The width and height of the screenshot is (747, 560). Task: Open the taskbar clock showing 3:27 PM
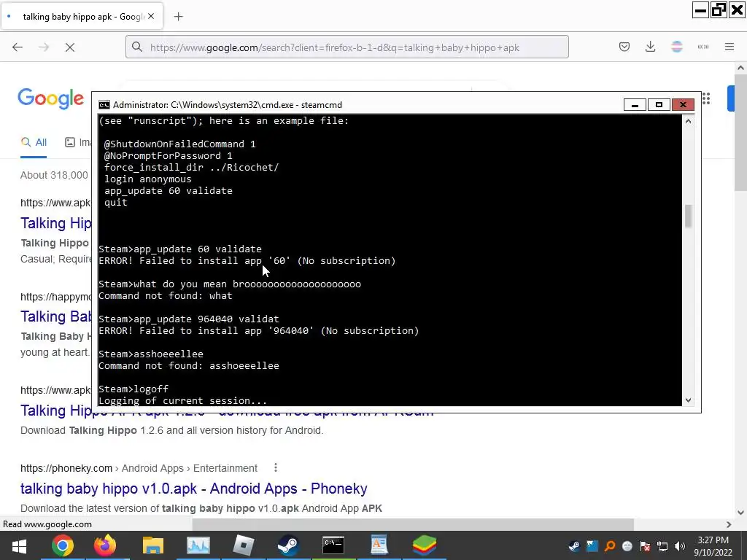coord(713,546)
